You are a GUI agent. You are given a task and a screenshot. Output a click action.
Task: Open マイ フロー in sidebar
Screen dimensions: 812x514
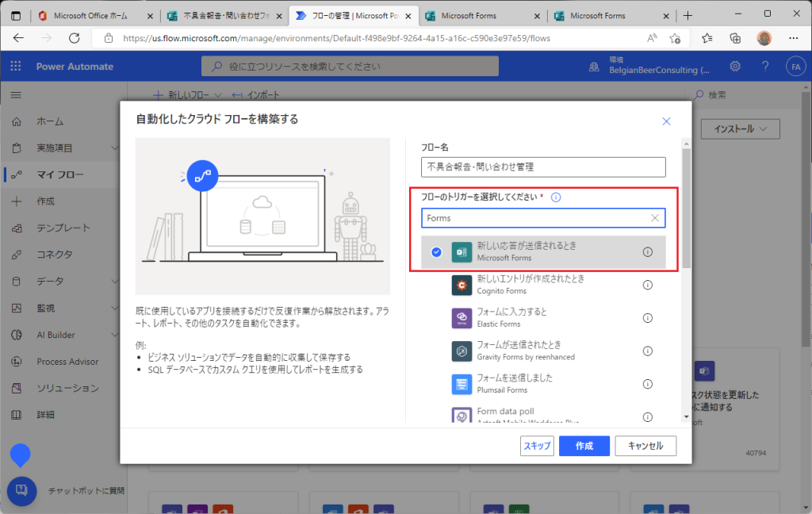tap(59, 175)
